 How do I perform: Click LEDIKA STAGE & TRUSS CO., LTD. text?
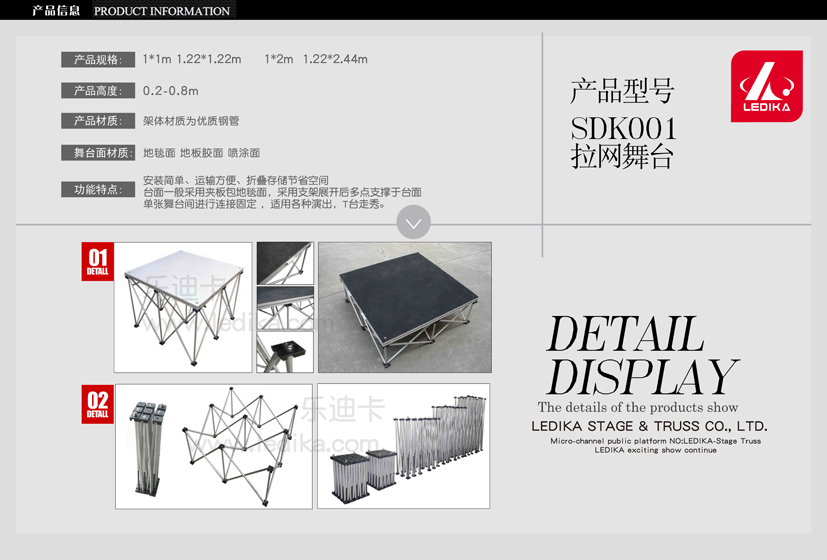point(649,426)
